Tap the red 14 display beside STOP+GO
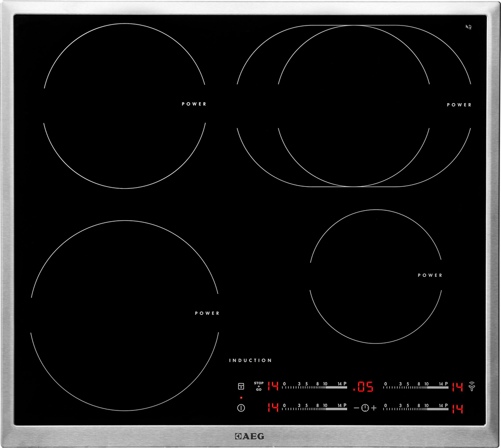This screenshot has height=448, width=501. point(273,386)
